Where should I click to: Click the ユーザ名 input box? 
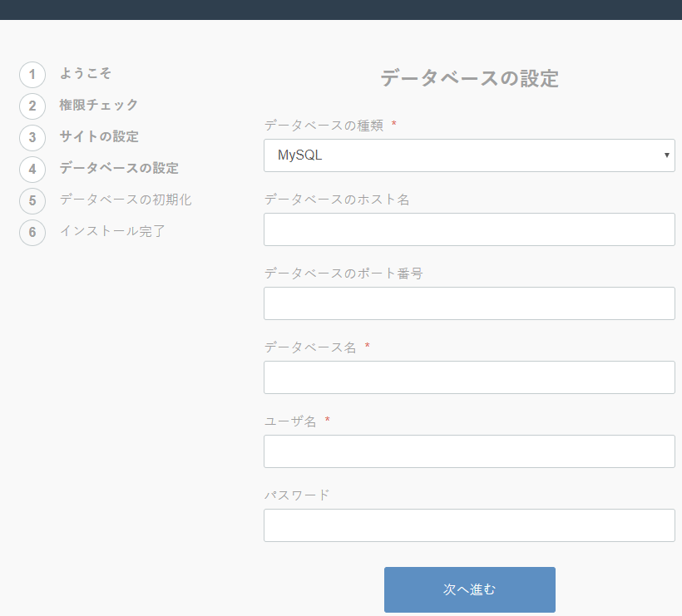(468, 451)
